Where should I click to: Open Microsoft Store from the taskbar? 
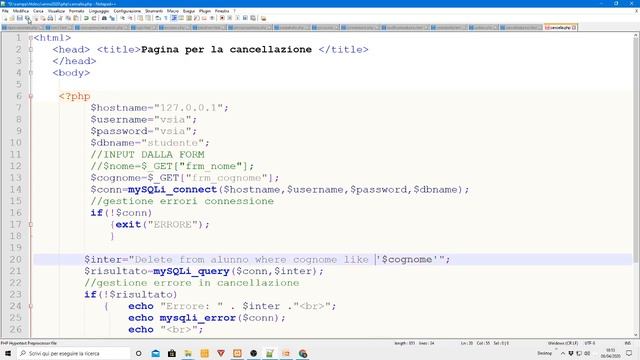172,353
